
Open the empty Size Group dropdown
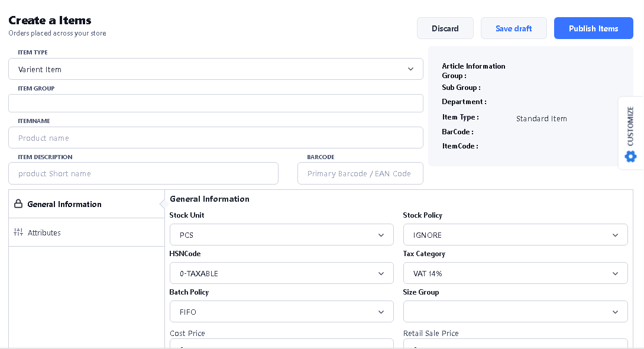515,312
